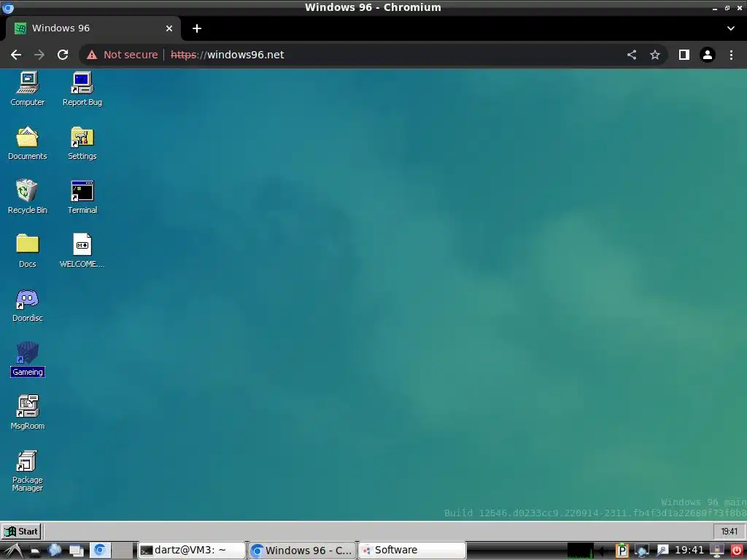The image size is (747, 560).
Task: Toggle the Chromium side panel
Action: tap(684, 55)
